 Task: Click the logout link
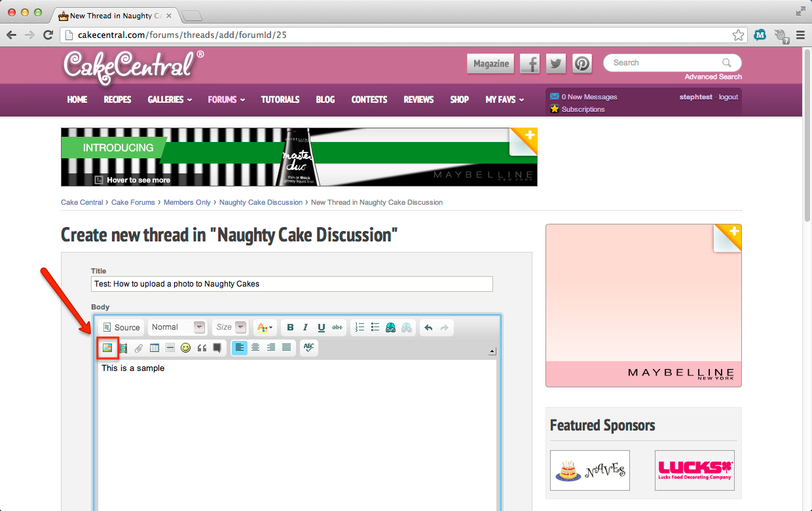pos(728,97)
